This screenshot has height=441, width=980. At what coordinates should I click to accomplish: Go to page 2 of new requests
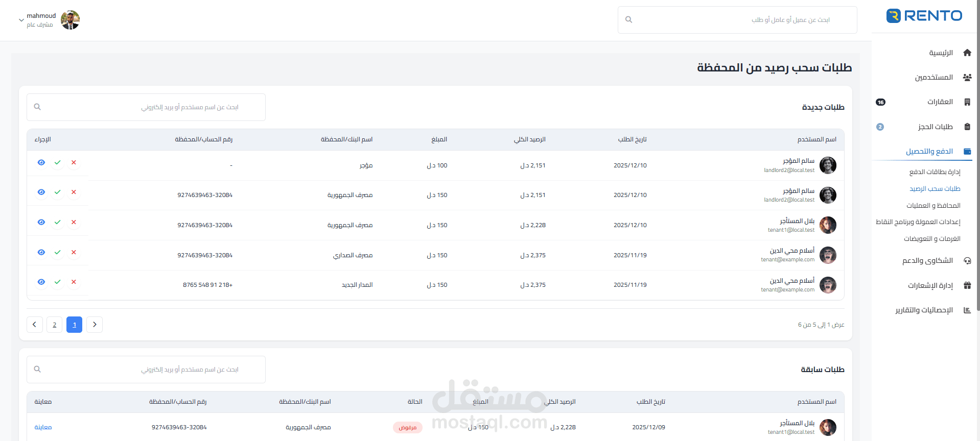(x=54, y=325)
